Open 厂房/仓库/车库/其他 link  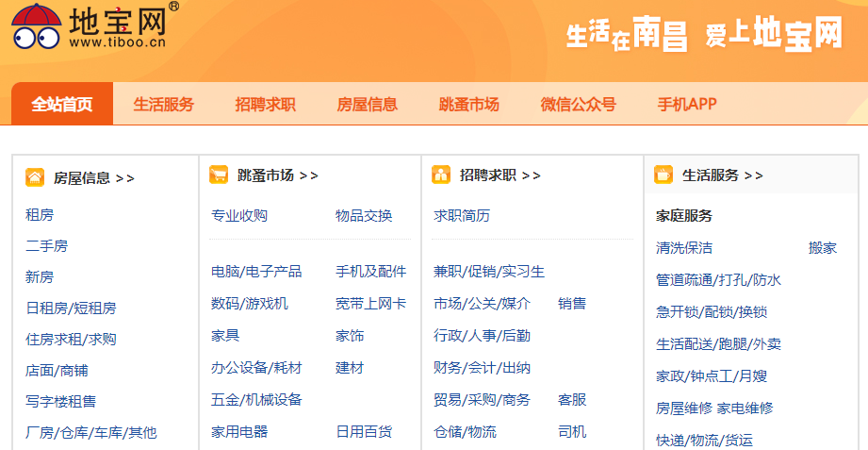(91, 432)
